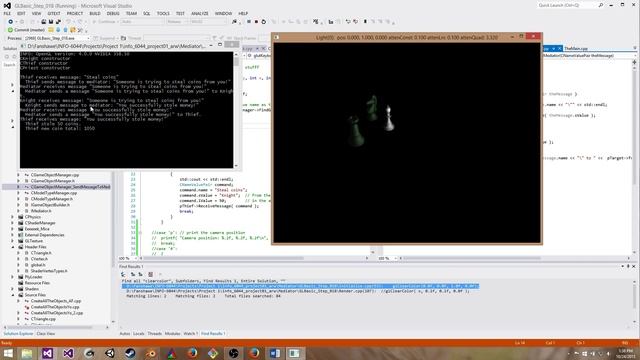
Task: Open the DEBUG menu
Action: [113, 13]
